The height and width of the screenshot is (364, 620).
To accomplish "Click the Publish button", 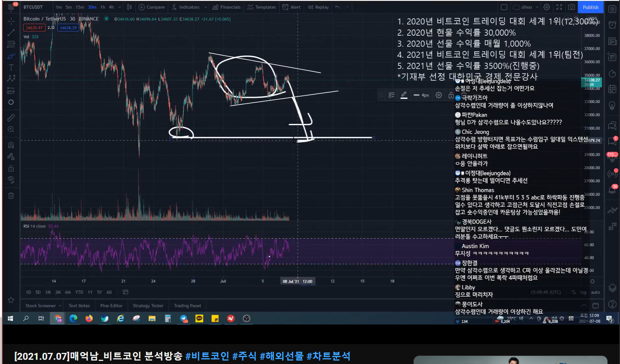I will tap(590, 7).
